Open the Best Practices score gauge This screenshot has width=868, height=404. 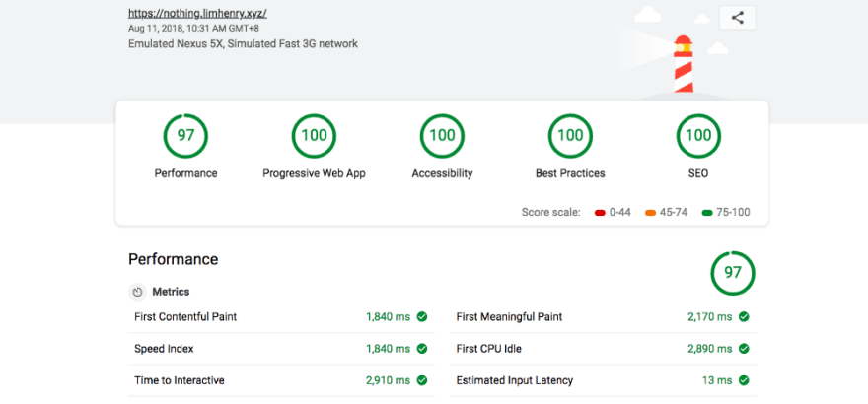pos(570,136)
